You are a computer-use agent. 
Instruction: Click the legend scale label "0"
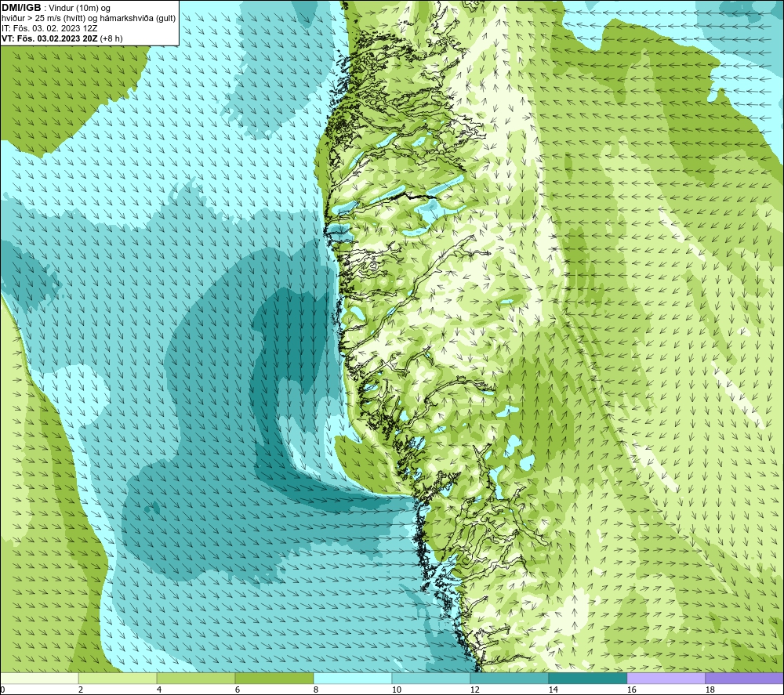tap(2, 690)
